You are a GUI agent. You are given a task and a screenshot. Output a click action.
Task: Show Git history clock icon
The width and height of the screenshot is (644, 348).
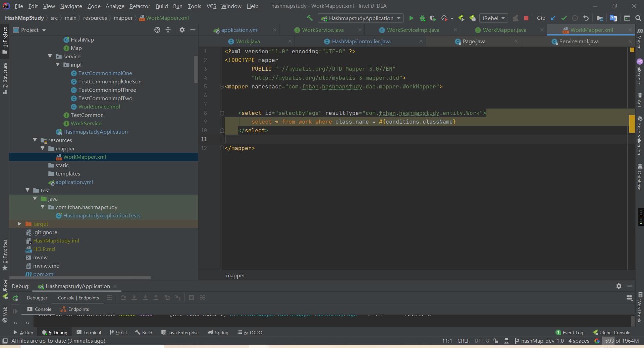click(x=575, y=18)
